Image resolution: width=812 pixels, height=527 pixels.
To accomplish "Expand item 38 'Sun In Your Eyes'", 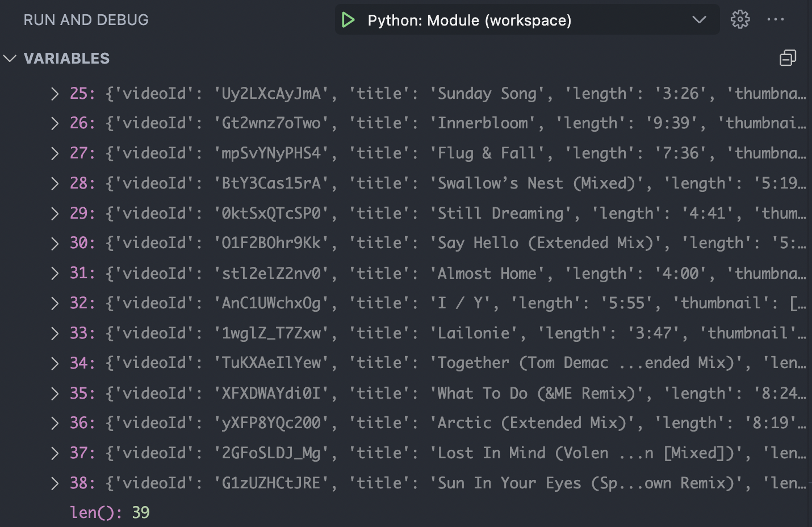I will (55, 483).
